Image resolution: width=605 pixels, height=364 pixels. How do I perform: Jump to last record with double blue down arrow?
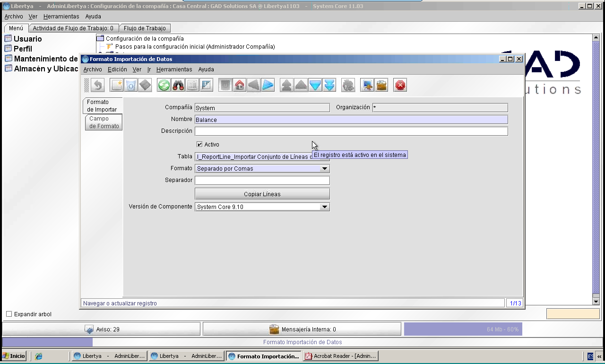coord(329,85)
